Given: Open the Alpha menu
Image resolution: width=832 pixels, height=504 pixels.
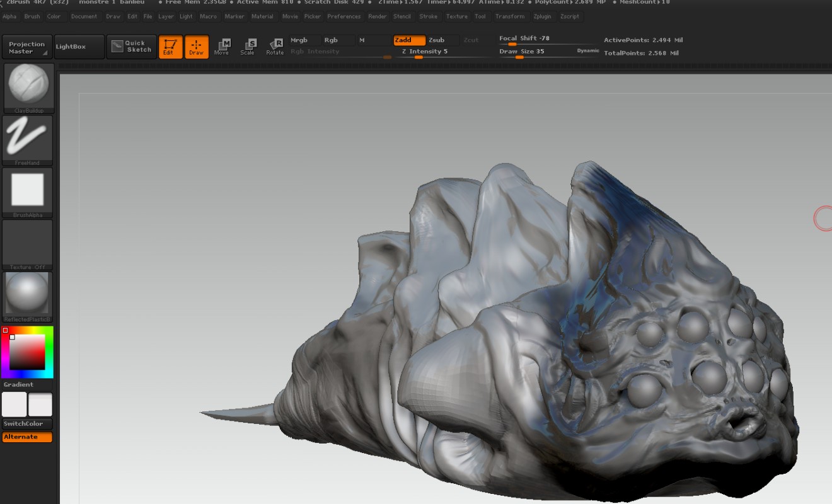Looking at the screenshot, I should tap(9, 16).
